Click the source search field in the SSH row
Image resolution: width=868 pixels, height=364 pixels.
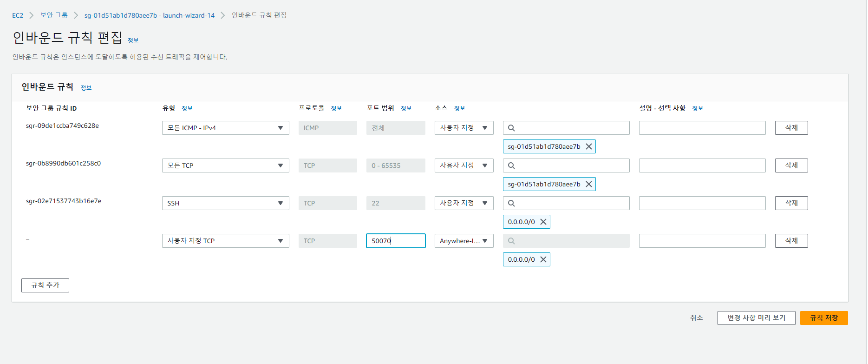pyautogui.click(x=566, y=203)
